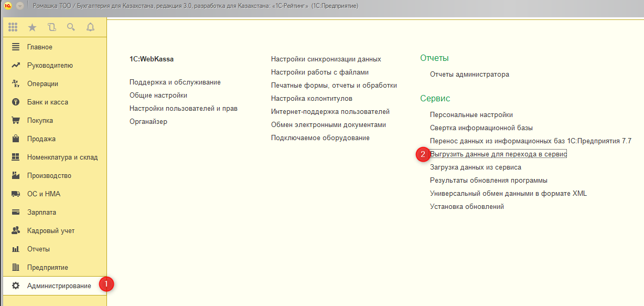Click the Search magnifier icon
The width and height of the screenshot is (644, 306).
pos(71,27)
